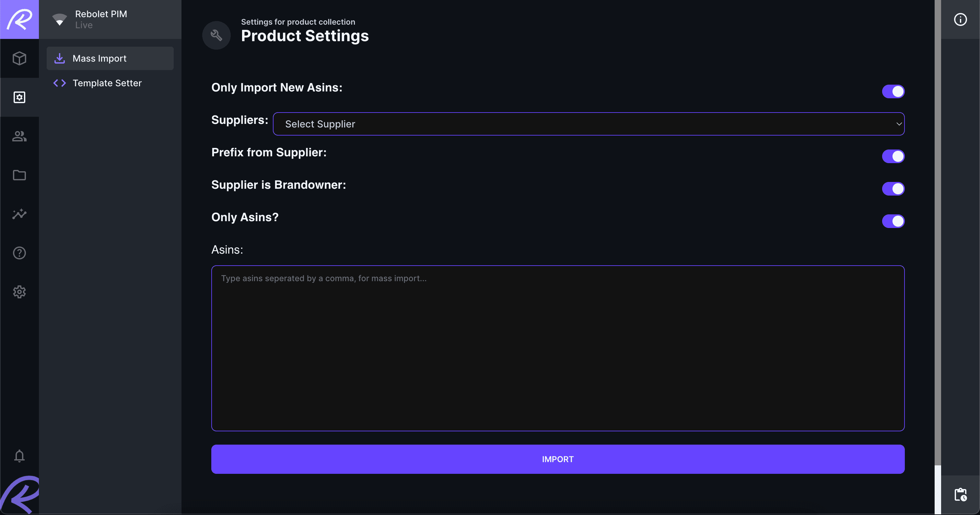Select the product settings icon in sidebar
This screenshot has width=980, height=515.
[19, 97]
